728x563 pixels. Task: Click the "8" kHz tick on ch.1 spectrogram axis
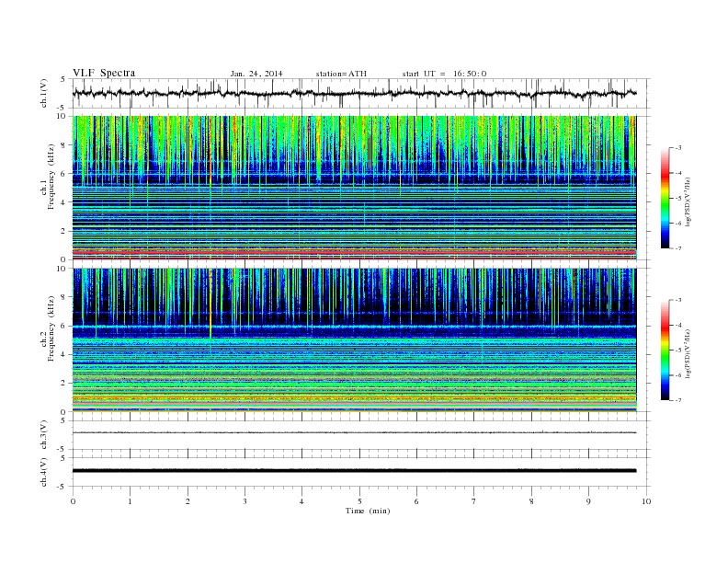point(63,145)
